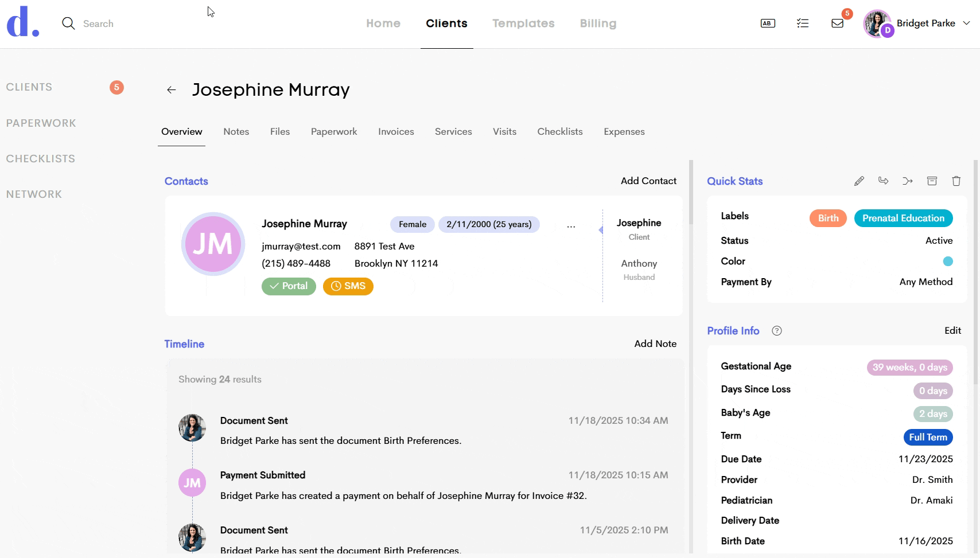Click the AB icon in top bar
This screenshot has height=558, width=980.
click(768, 24)
